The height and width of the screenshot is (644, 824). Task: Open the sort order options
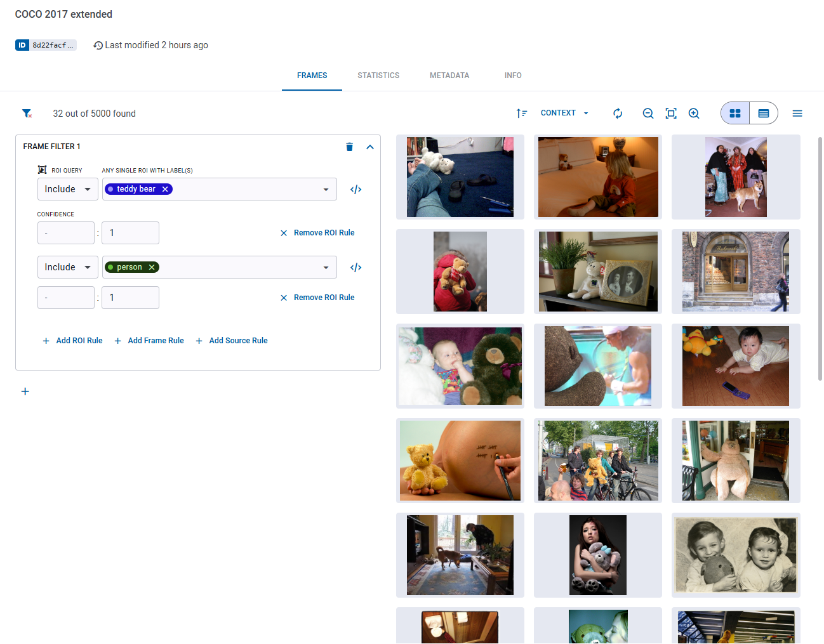tap(522, 113)
